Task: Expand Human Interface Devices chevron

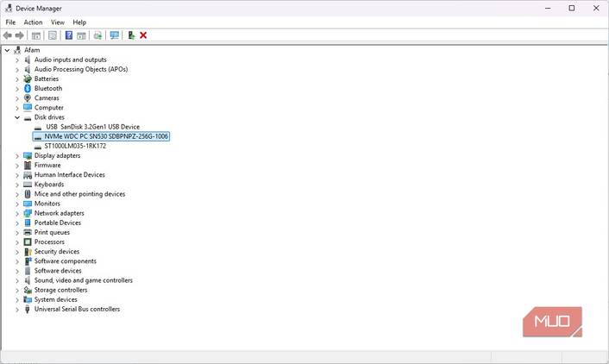Action: click(17, 175)
